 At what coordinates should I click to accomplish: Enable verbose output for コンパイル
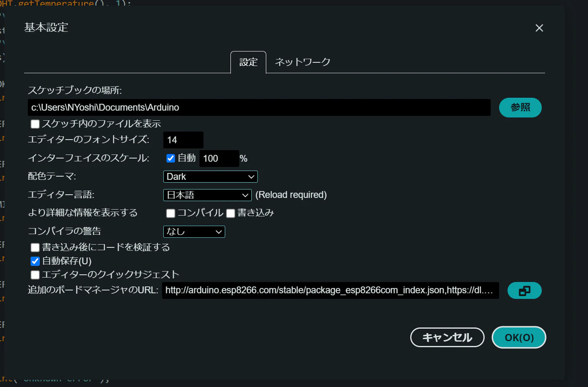click(x=171, y=213)
